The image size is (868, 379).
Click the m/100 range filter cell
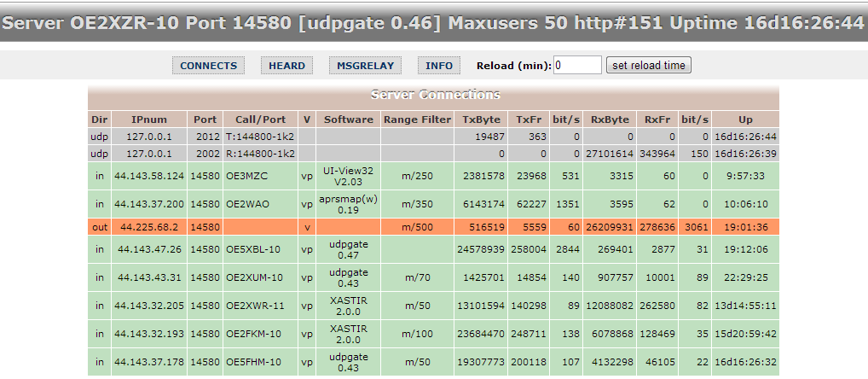tap(418, 334)
